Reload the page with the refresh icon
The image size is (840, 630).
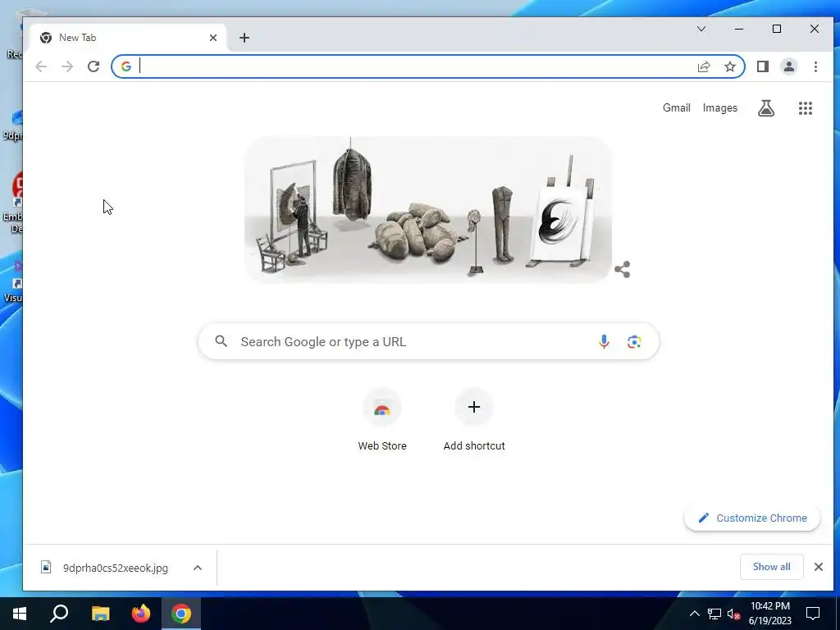pyautogui.click(x=94, y=66)
